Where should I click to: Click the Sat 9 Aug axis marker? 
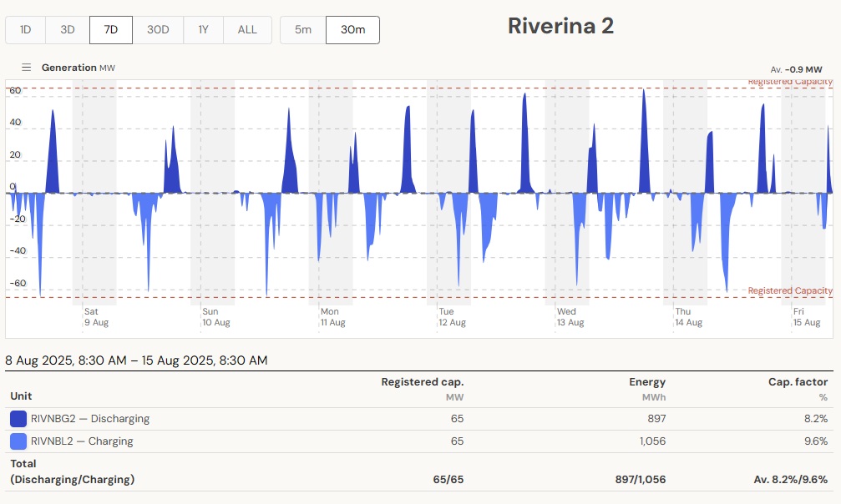click(x=96, y=317)
